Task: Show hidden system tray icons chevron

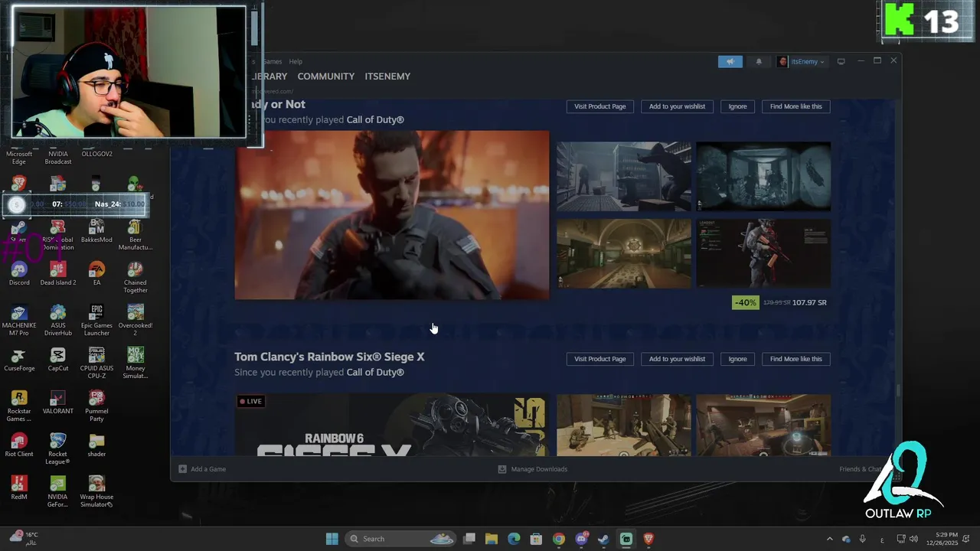Action: tap(829, 539)
